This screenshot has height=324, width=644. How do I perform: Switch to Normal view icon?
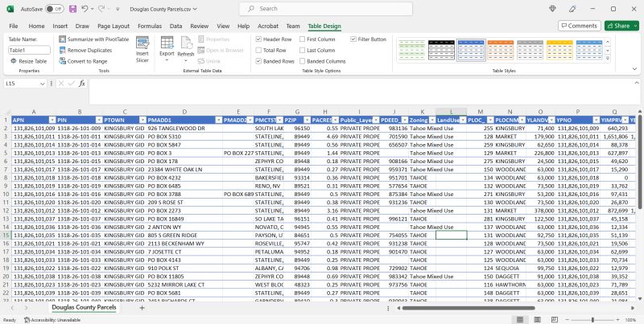pyautogui.click(x=520, y=319)
